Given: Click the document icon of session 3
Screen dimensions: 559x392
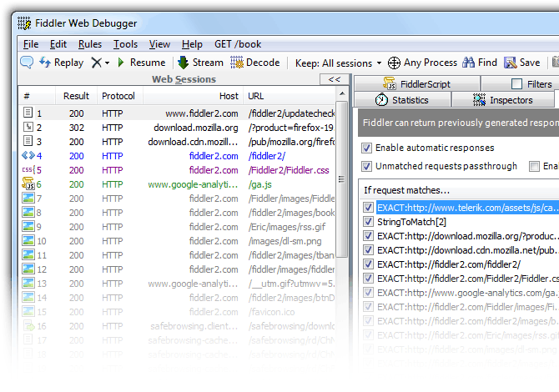Looking at the screenshot, I should tap(28, 141).
